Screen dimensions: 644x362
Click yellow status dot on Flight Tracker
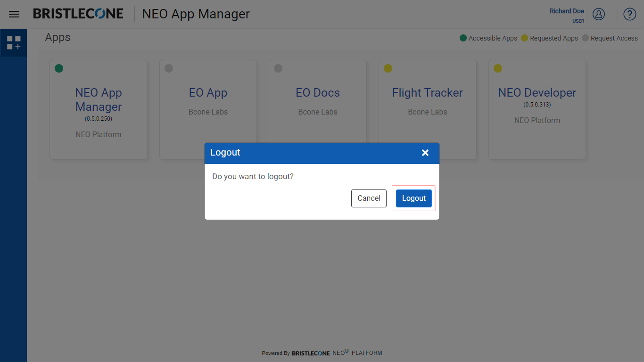coord(388,68)
